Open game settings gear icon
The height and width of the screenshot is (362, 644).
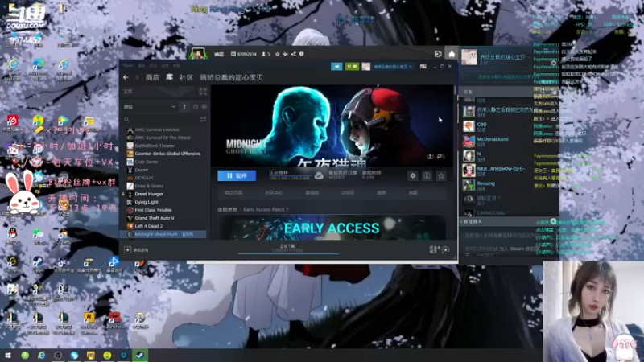[x=413, y=175]
